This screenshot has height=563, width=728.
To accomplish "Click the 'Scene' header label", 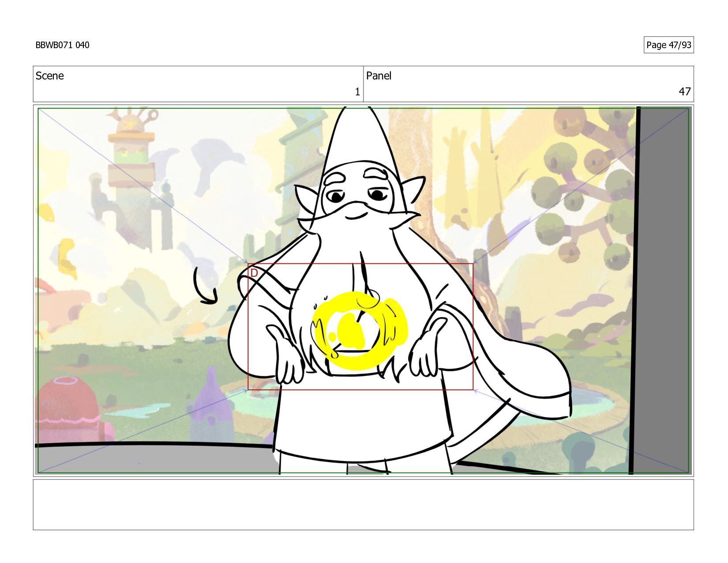I will click(49, 76).
